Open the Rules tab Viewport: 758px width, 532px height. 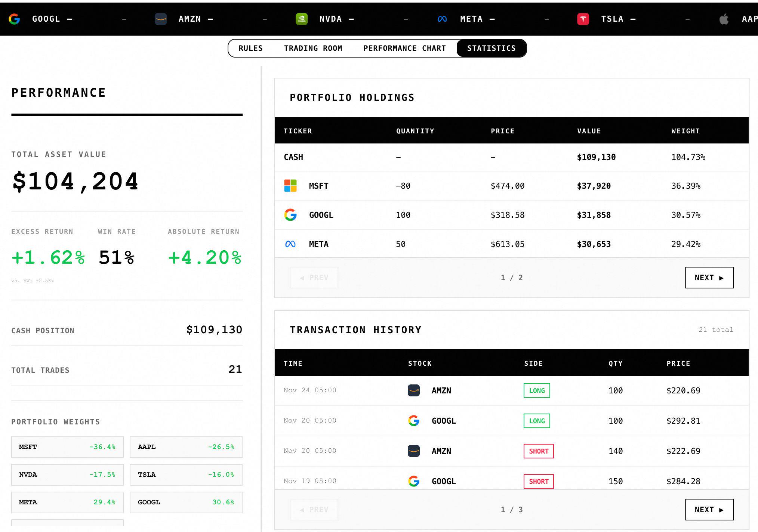[250, 48]
